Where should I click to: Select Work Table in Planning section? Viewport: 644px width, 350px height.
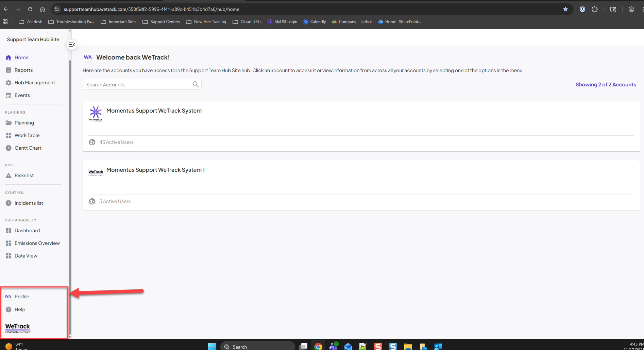[x=27, y=135]
